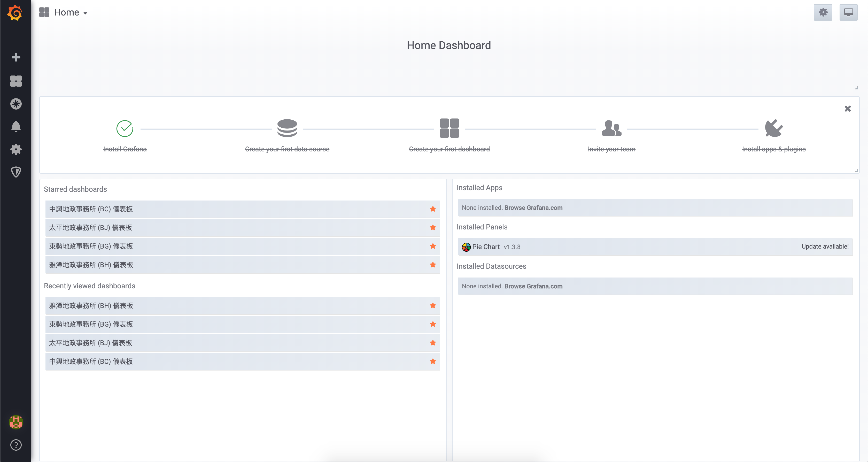868x462 pixels.
Task: Toggle star on 太平地政事務所 (BJ) in Recently viewed
Action: pos(433,343)
